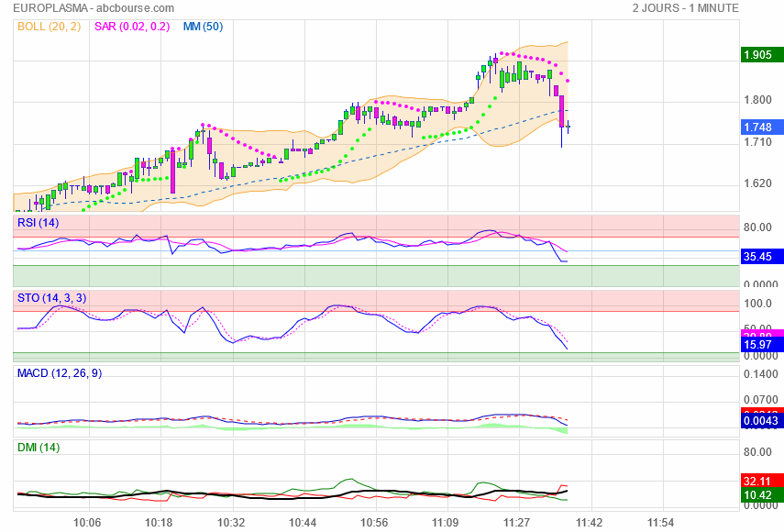
Task: Click the red DMI value tag 32.11
Action: [762, 481]
